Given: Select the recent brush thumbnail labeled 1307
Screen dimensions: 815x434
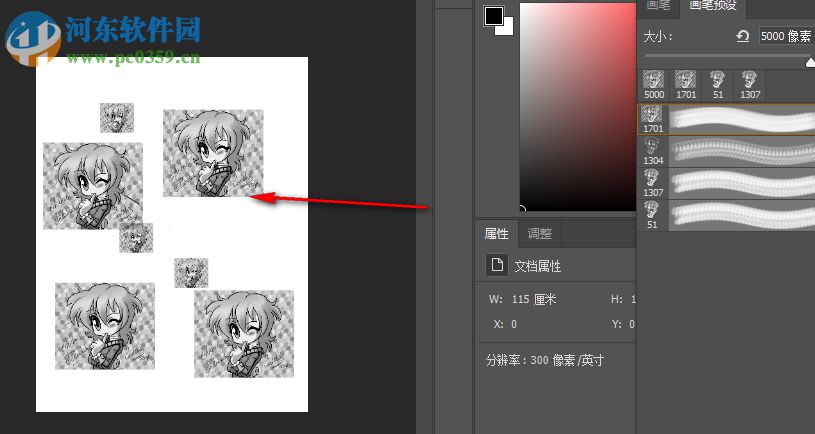Looking at the screenshot, I should click(x=750, y=85).
